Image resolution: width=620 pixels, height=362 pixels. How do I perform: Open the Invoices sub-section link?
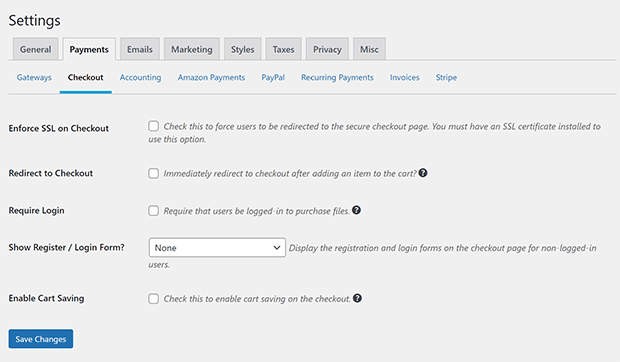point(405,77)
